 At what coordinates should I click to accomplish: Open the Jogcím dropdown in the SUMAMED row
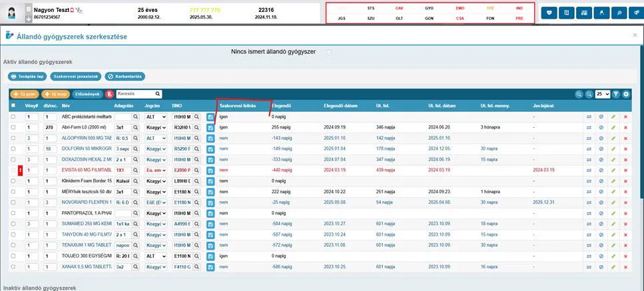coord(156,224)
